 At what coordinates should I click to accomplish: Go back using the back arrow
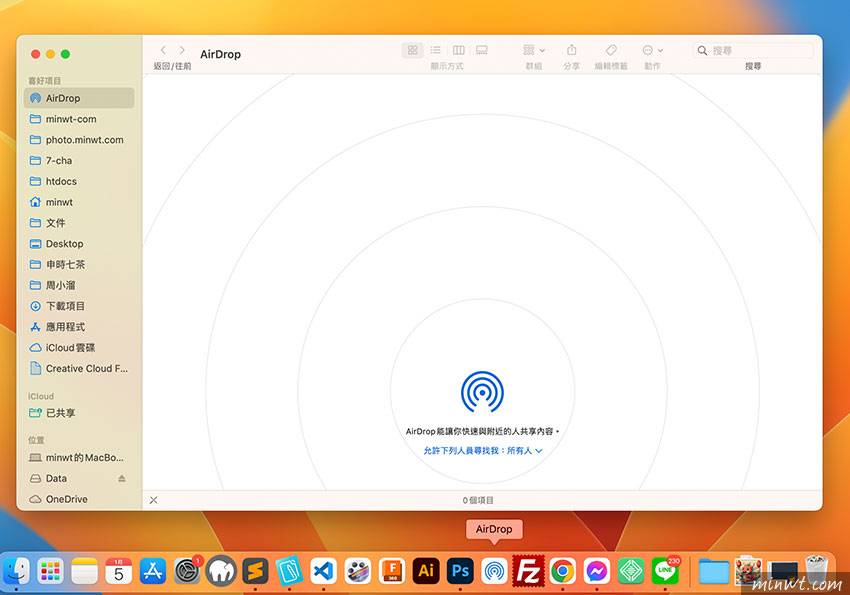[x=163, y=50]
